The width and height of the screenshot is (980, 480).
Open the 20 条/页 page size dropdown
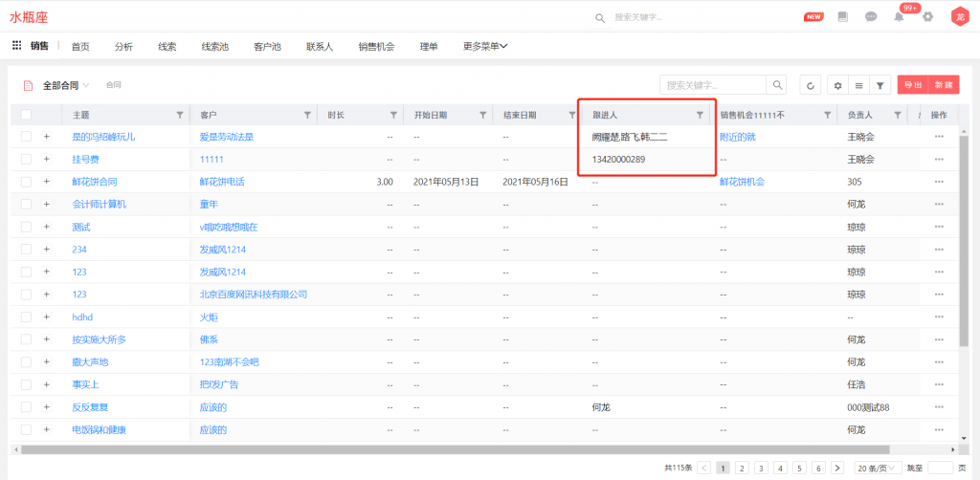click(878, 468)
